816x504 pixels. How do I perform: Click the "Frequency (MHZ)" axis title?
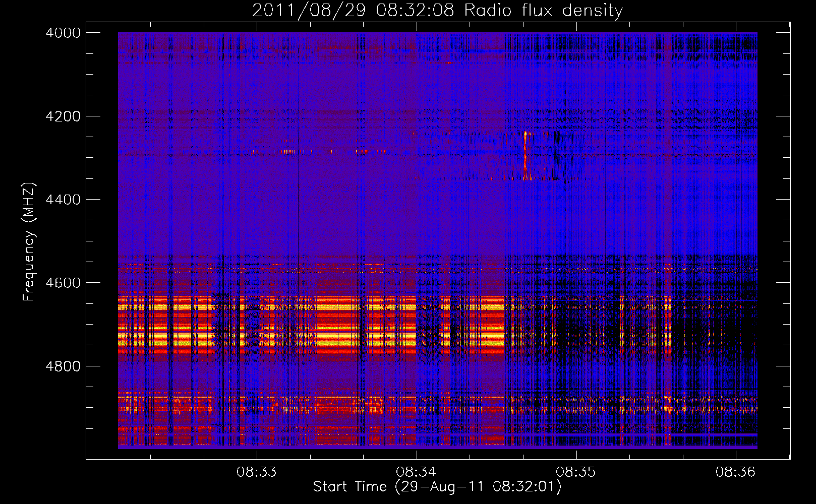[x=29, y=241]
